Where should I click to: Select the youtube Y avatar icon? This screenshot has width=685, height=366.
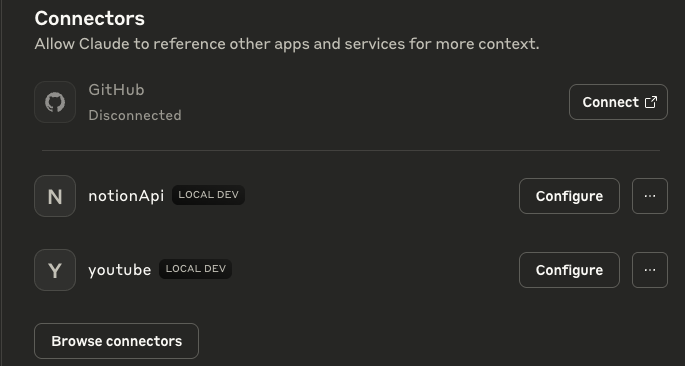pyautogui.click(x=55, y=270)
